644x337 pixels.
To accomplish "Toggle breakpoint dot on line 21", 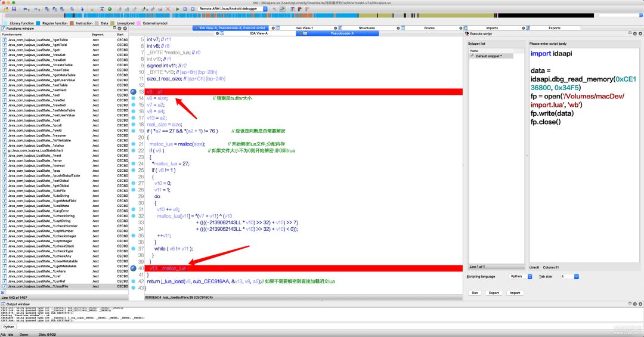I will click(x=134, y=144).
